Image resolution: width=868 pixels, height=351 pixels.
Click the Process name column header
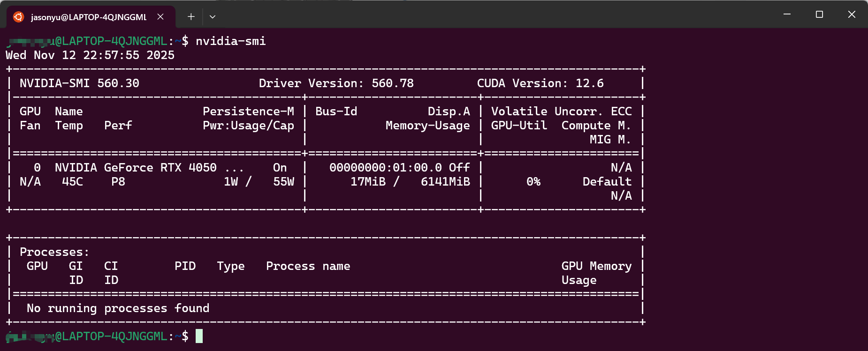pos(308,266)
